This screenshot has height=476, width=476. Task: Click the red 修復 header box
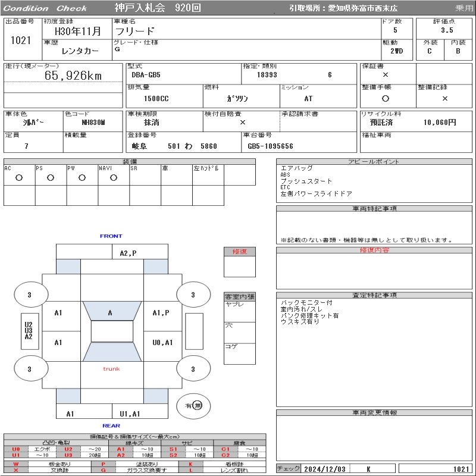pyautogui.click(x=240, y=251)
